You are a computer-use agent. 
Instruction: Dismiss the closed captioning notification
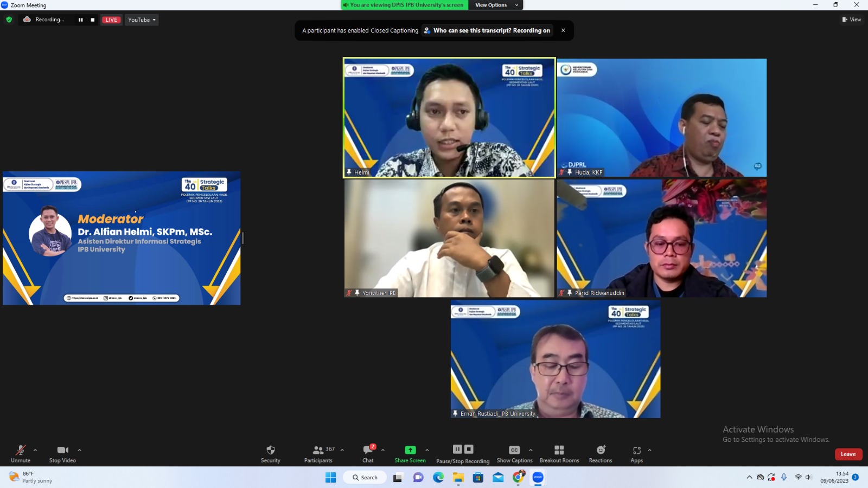[x=563, y=30]
